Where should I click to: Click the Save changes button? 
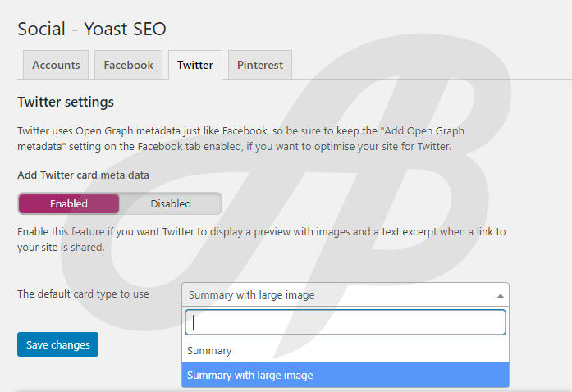(57, 344)
